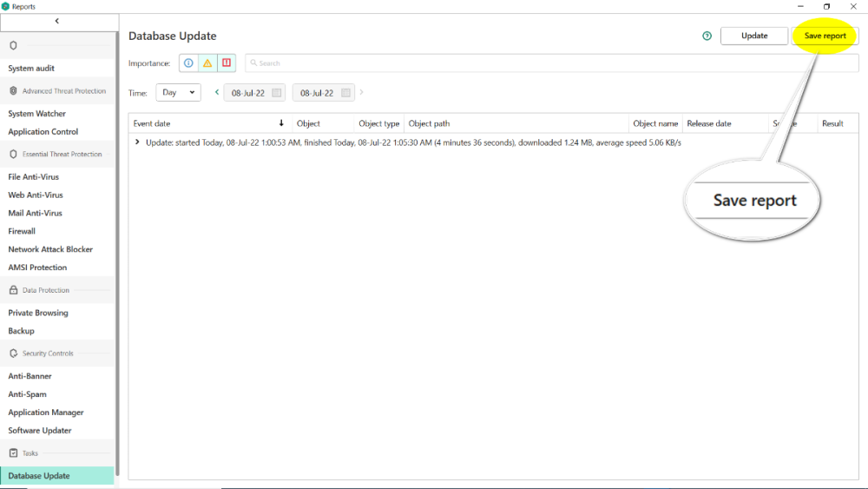Viewport: 868px width, 489px height.
Task: Open Web Anti-Virus report
Action: (57, 195)
